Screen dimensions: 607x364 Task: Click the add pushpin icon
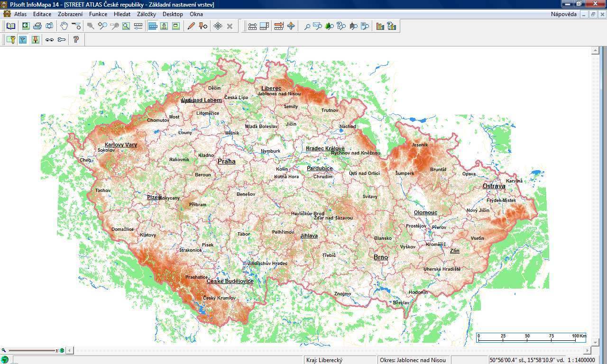click(x=203, y=26)
